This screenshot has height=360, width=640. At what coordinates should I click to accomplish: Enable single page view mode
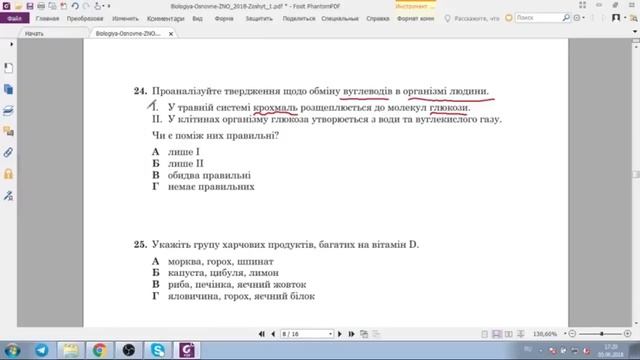tap(484, 334)
